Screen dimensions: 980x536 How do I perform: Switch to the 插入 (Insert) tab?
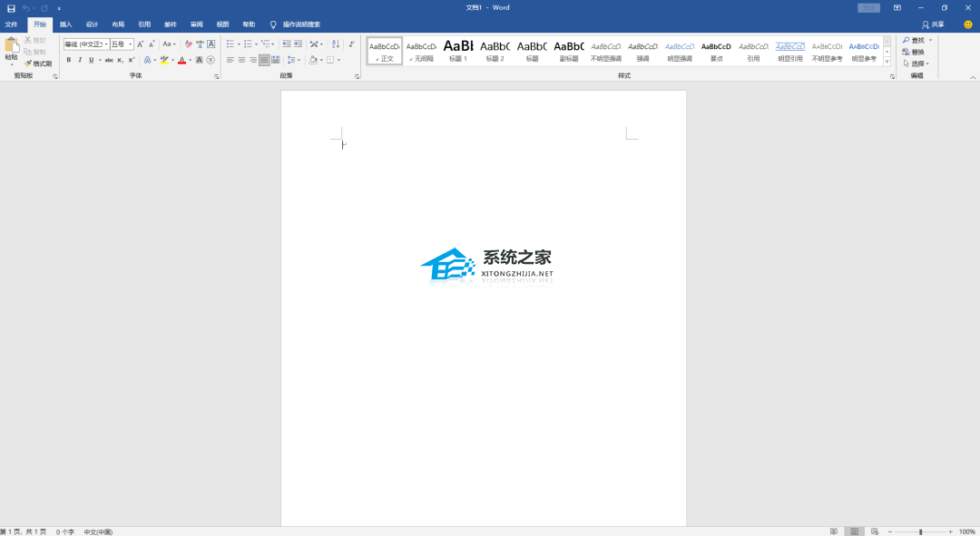(66, 24)
